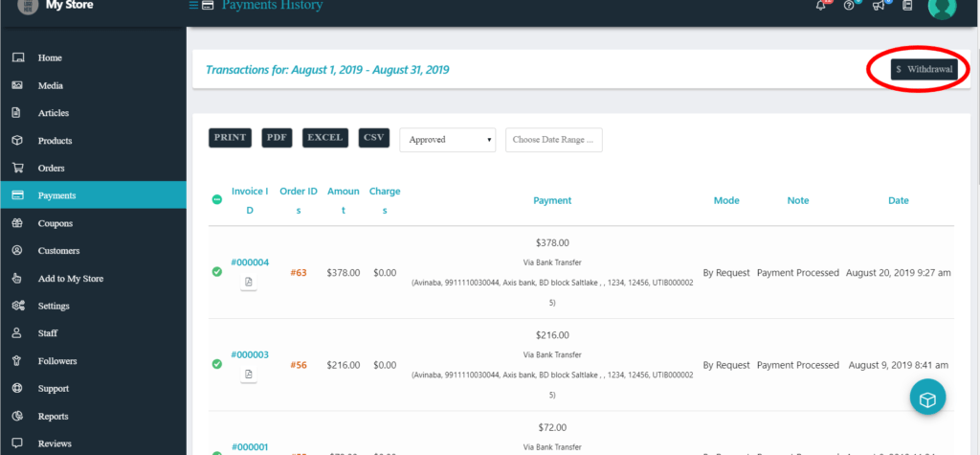Click the Payments History card icon in header

(209, 6)
